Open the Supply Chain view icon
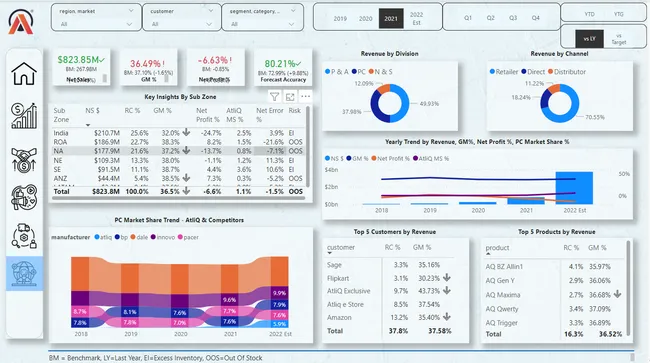The width and height of the screenshot is (650, 363). (x=24, y=236)
